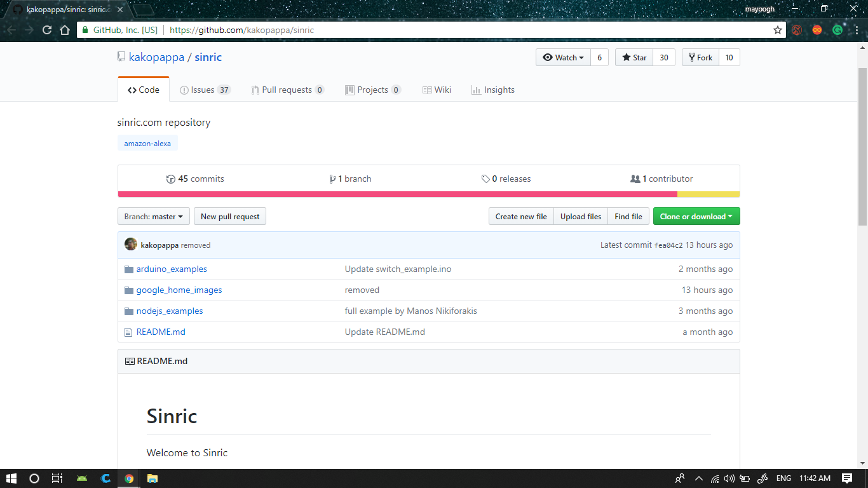The height and width of the screenshot is (488, 868).
Task: Open the Grammarly extension icon
Action: click(x=837, y=30)
